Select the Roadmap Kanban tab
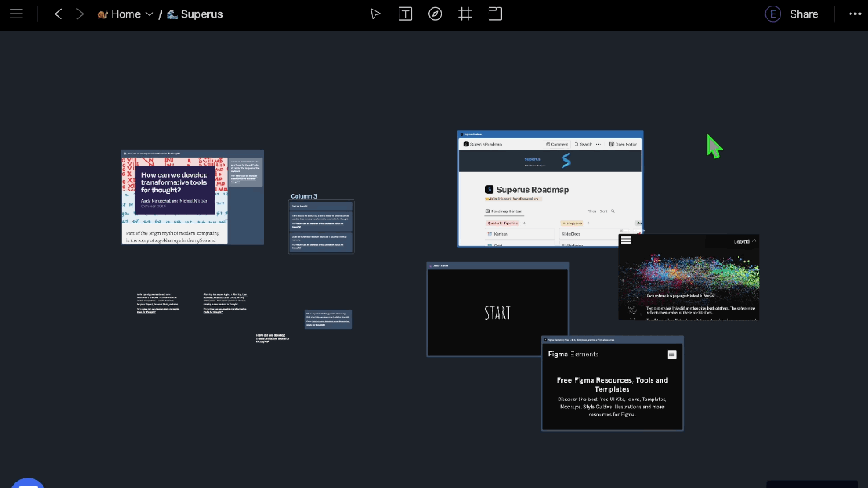The width and height of the screenshot is (868, 488). tap(504, 211)
